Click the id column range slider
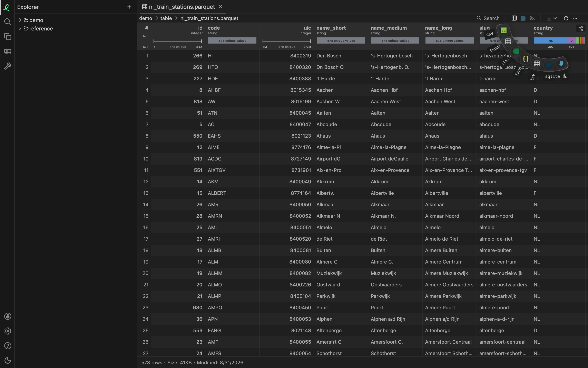The width and height of the screenshot is (588, 368). [177, 41]
